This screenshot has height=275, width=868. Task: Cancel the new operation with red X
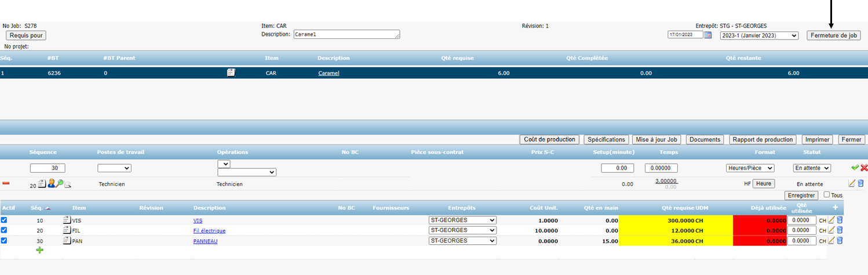pos(864,168)
